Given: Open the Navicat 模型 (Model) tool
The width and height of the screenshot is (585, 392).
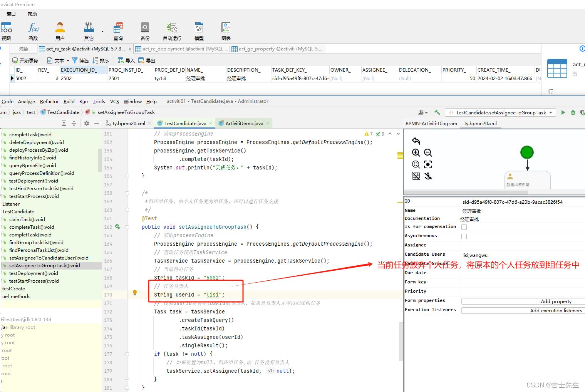Looking at the screenshot, I should tap(199, 31).
